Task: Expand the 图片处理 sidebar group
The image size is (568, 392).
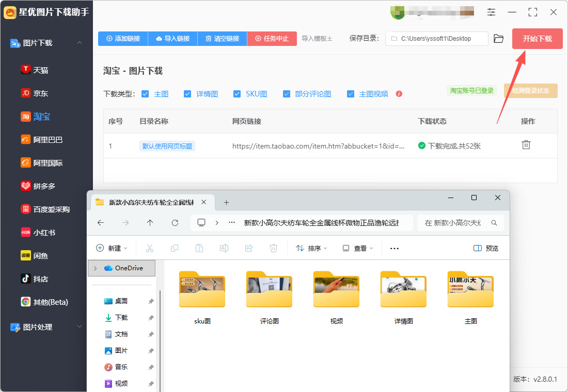Action: click(80, 326)
